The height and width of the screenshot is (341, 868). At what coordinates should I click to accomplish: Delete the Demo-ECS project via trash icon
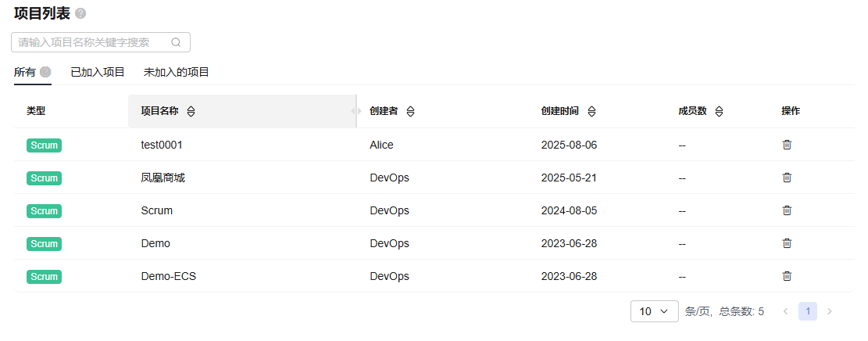(x=787, y=276)
